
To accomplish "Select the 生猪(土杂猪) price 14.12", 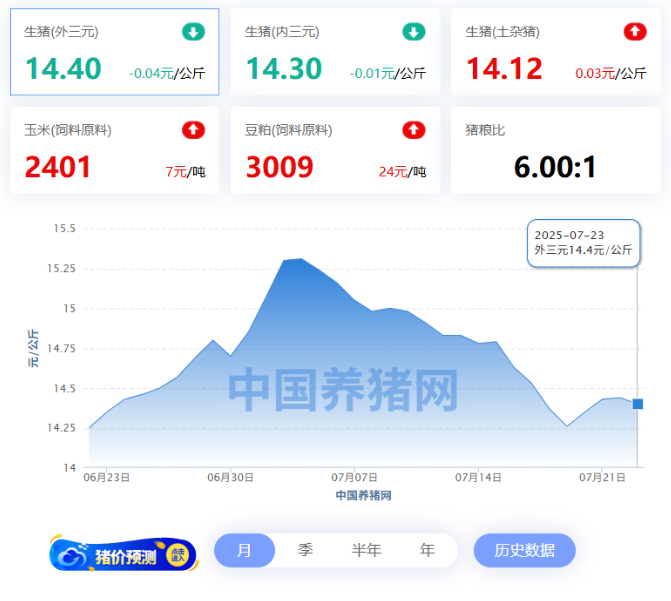I will tap(504, 69).
